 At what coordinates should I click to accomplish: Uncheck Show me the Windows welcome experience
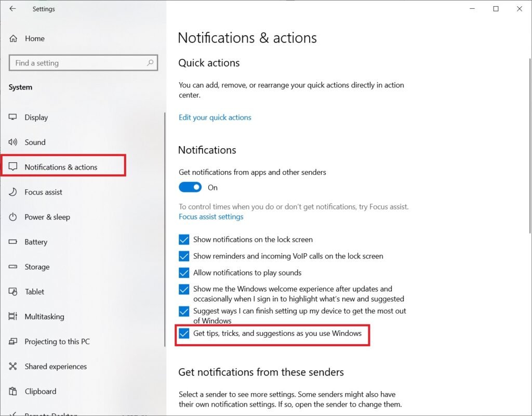184,289
